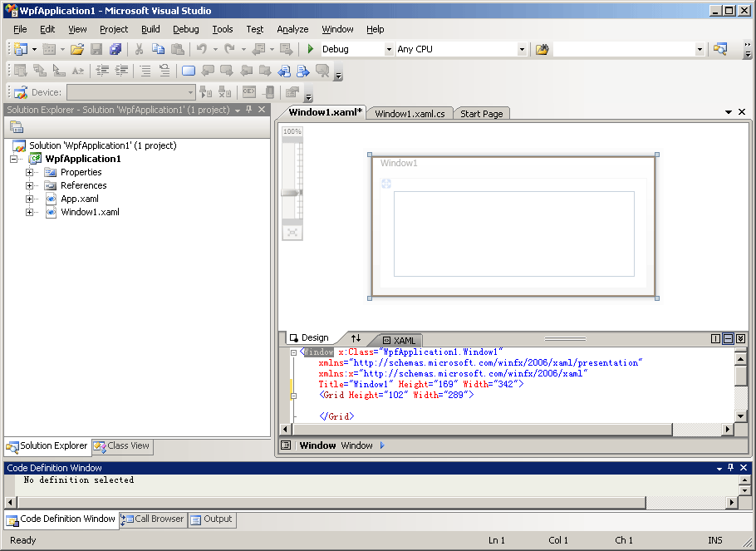
Task: Click the XAML editor scroll down arrow
Action: click(x=740, y=416)
